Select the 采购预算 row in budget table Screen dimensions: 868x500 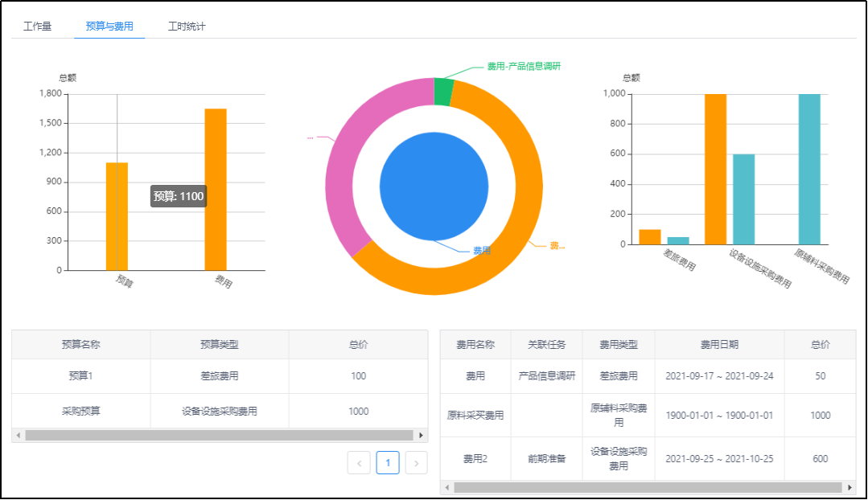coord(219,411)
